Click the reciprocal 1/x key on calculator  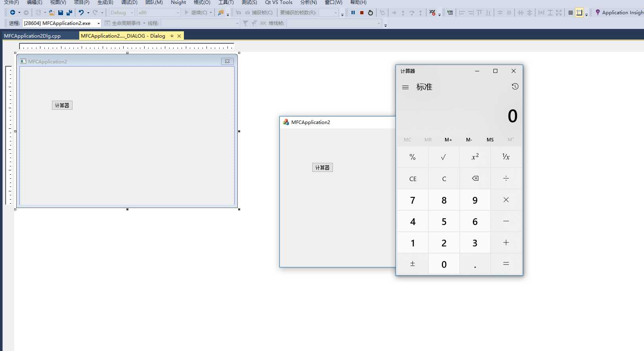pos(506,157)
